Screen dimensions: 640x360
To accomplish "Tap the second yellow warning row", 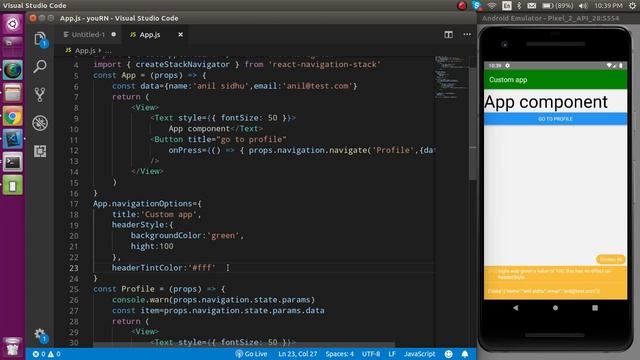I will pos(555,291).
